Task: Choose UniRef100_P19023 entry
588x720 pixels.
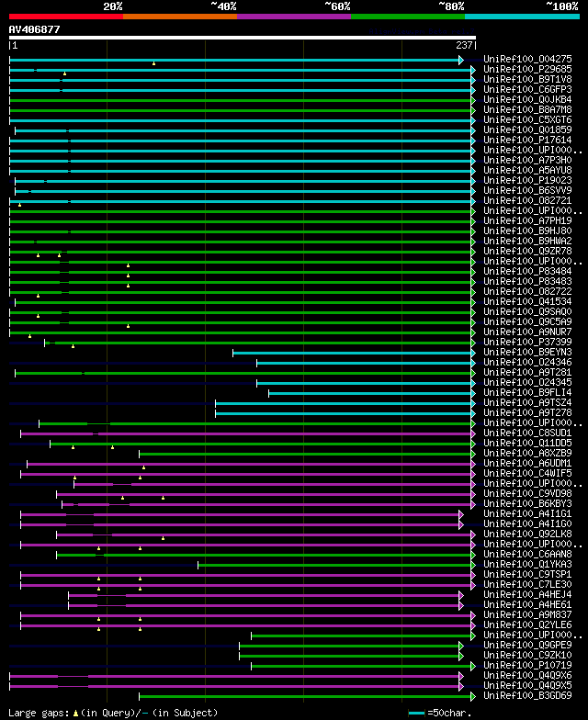Action: [527, 180]
